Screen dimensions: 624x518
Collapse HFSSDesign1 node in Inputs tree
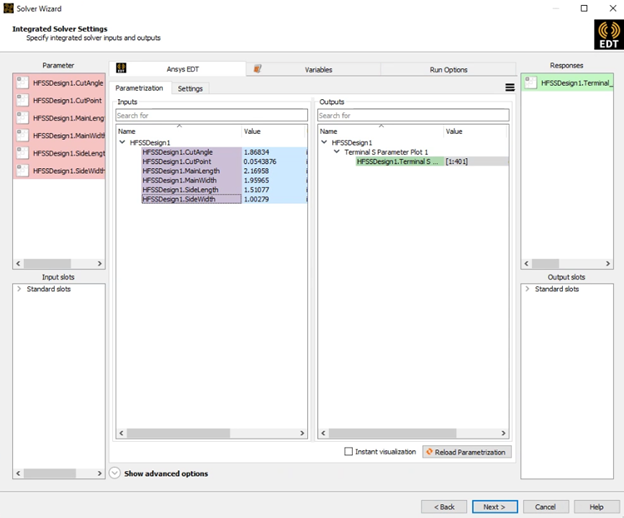(x=122, y=142)
